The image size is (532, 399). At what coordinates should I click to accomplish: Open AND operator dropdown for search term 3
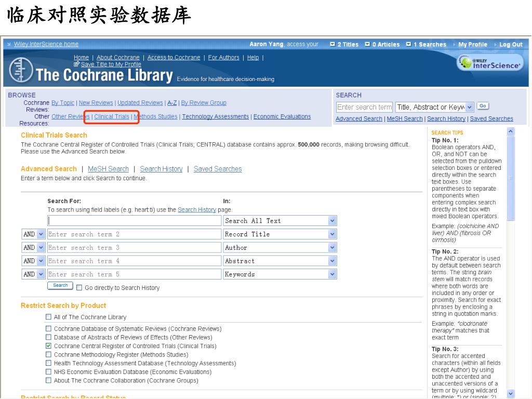[41, 248]
